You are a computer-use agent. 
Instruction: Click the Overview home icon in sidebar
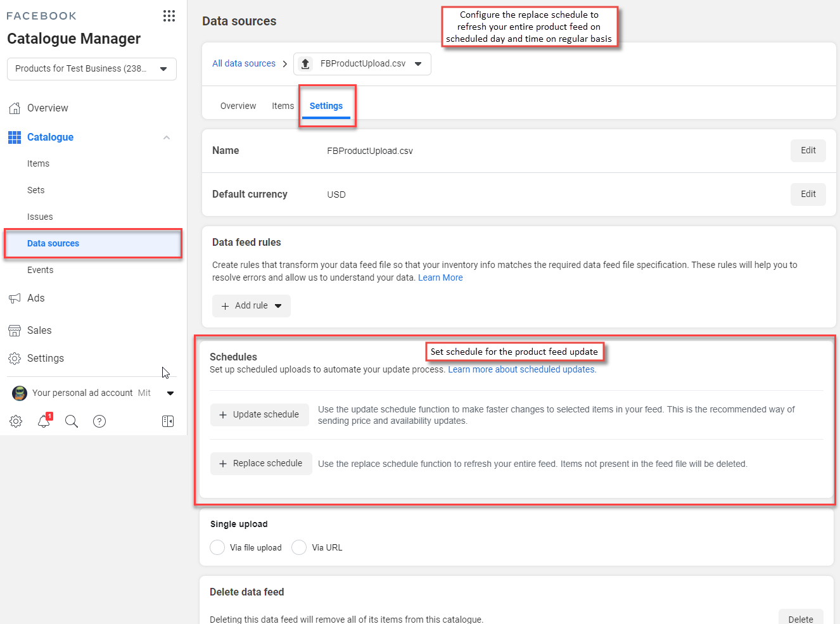pos(15,108)
